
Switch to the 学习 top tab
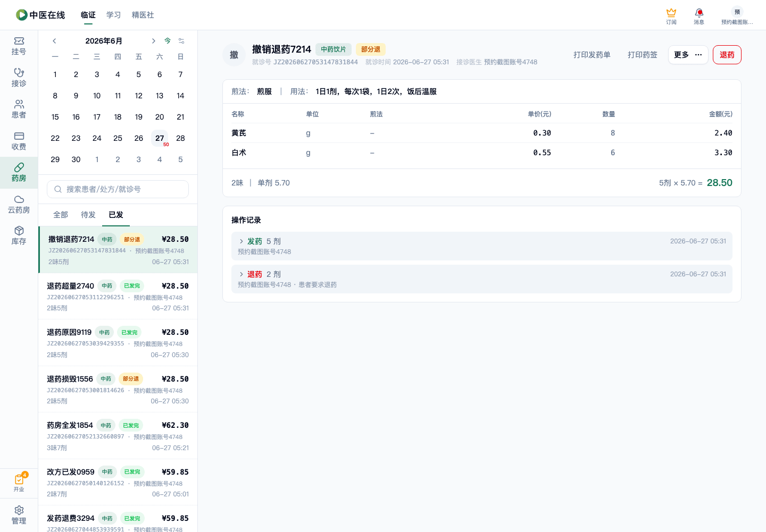click(114, 15)
